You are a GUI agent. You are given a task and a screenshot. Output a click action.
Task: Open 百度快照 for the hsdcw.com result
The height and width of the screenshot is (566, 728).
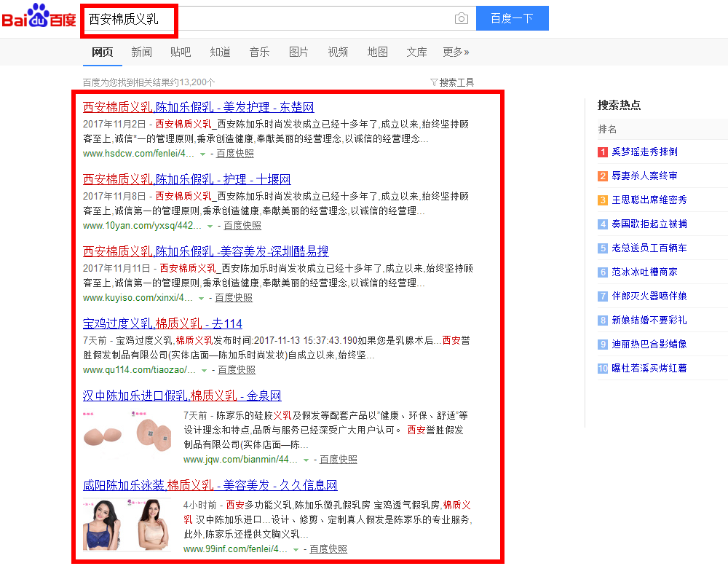235,154
